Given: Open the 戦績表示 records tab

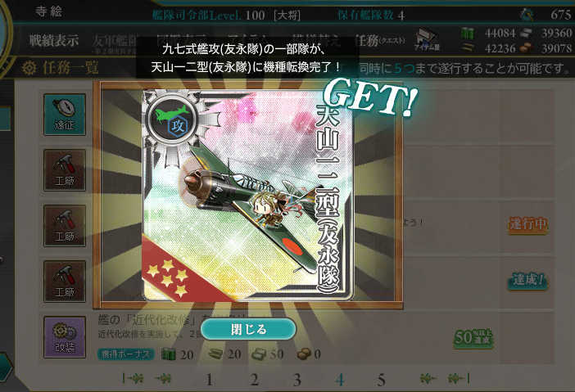Looking at the screenshot, I should pos(54,40).
